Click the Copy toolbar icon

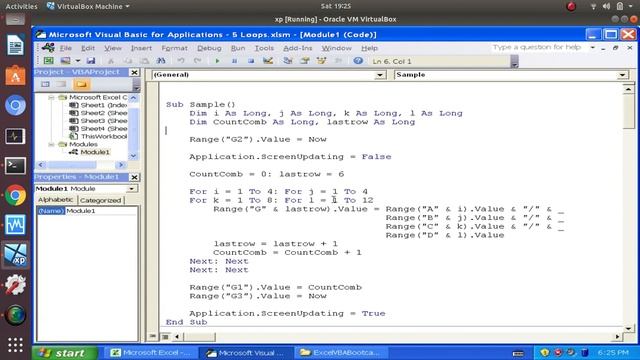[x=127, y=61]
